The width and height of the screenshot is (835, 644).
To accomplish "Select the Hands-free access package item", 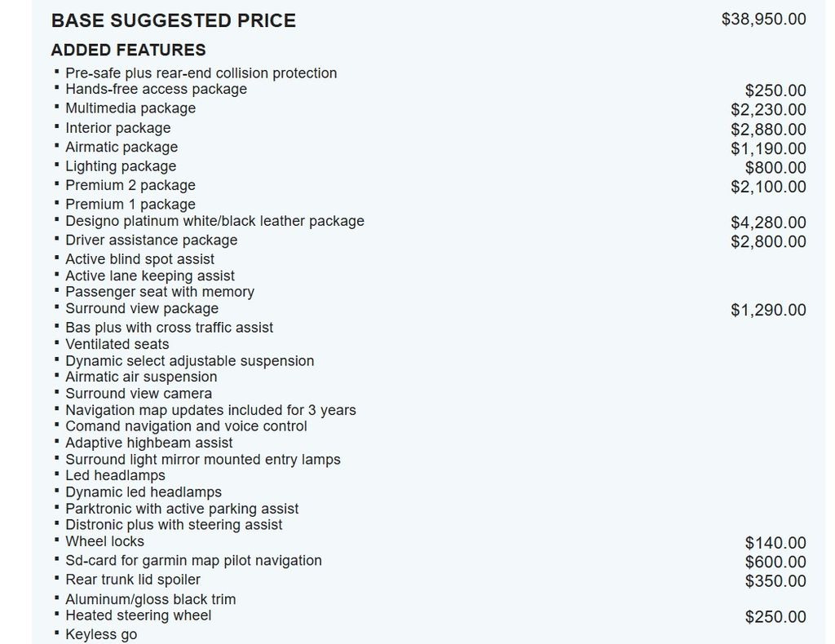I will click(x=156, y=89).
